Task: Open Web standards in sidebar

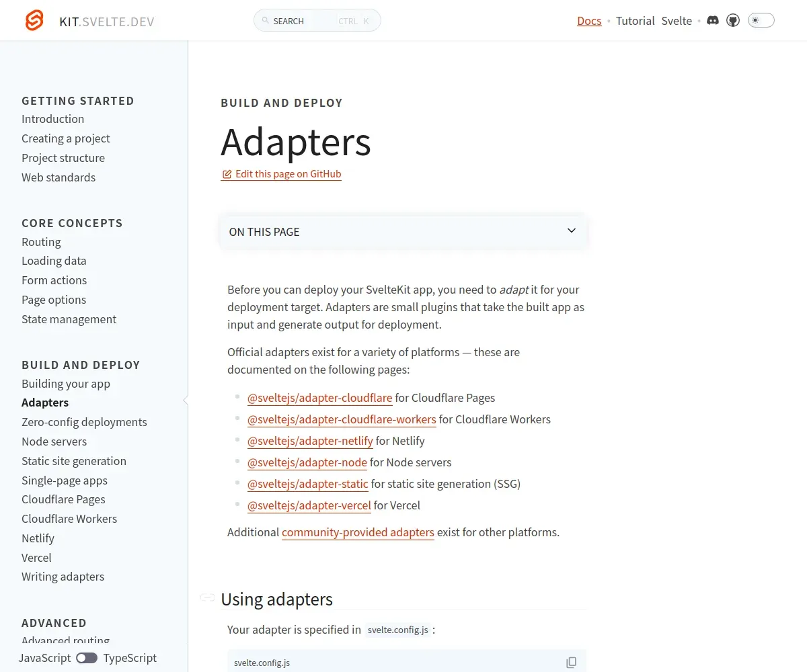Action: [59, 177]
